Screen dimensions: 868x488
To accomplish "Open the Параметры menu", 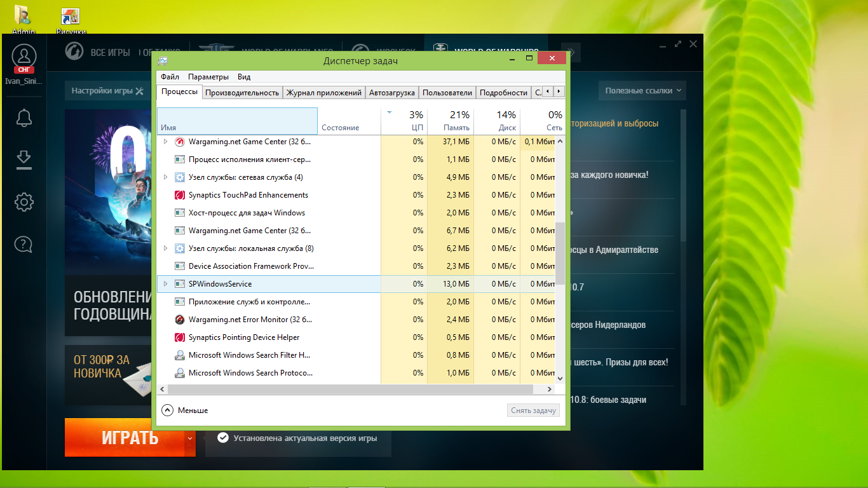I will pos(208,77).
